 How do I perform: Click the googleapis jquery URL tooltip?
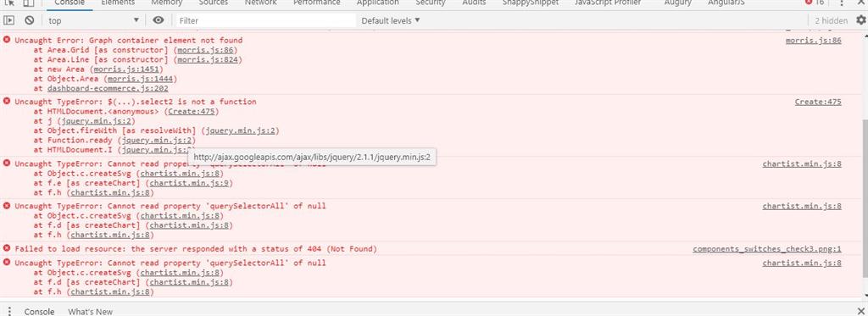[x=313, y=158]
